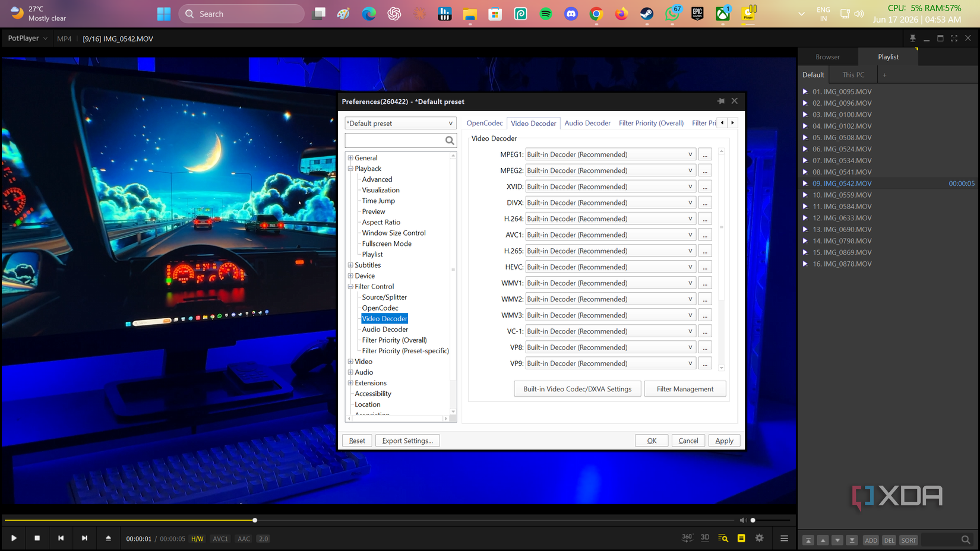This screenshot has height=551, width=980.
Task: Move playlist item up
Action: [x=823, y=540]
